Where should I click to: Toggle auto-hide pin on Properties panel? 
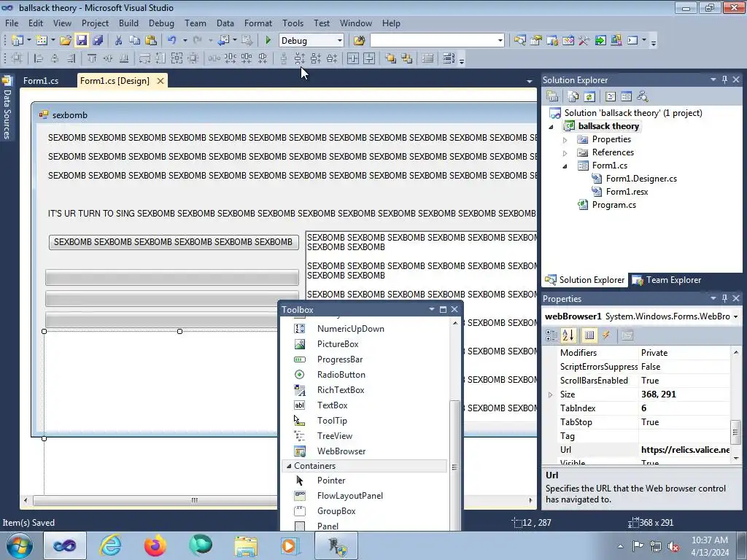[x=724, y=298]
